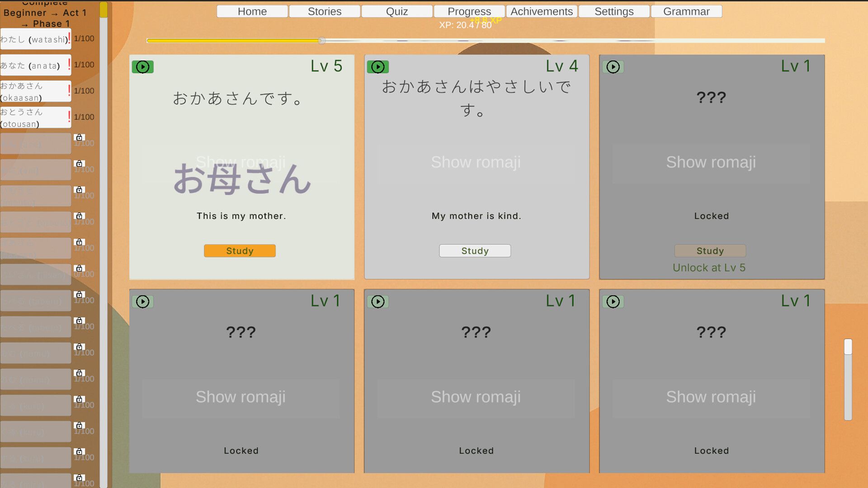The image size is (868, 488).
Task: Open the Achivements tab
Action: click(542, 11)
